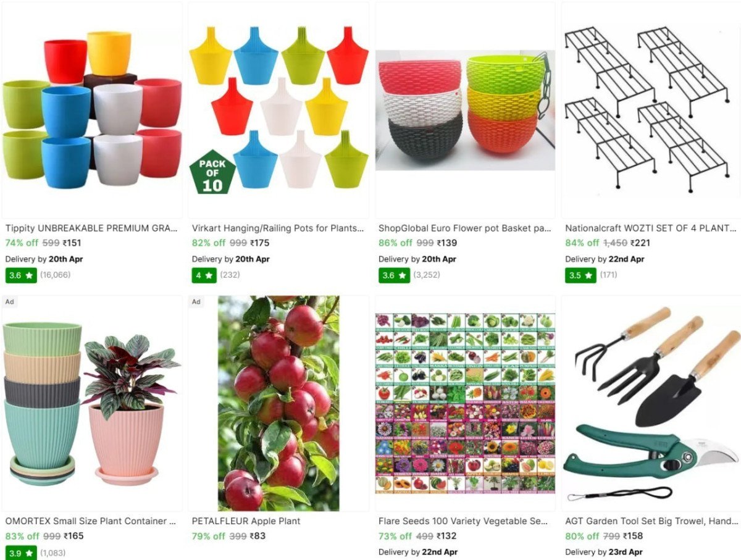This screenshot has width=741, height=560.
Task: Click the 3.6 star rating badge for Tippity pots
Action: 22,275
